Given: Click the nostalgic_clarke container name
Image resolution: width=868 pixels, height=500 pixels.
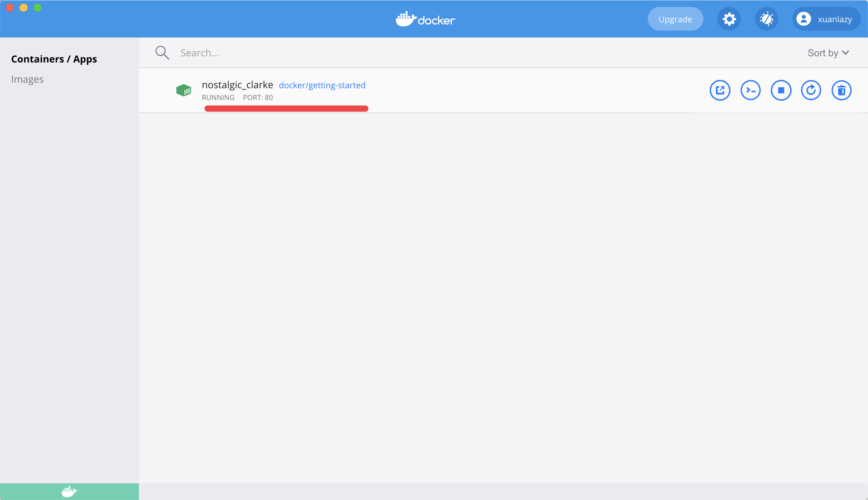Looking at the screenshot, I should [x=237, y=85].
